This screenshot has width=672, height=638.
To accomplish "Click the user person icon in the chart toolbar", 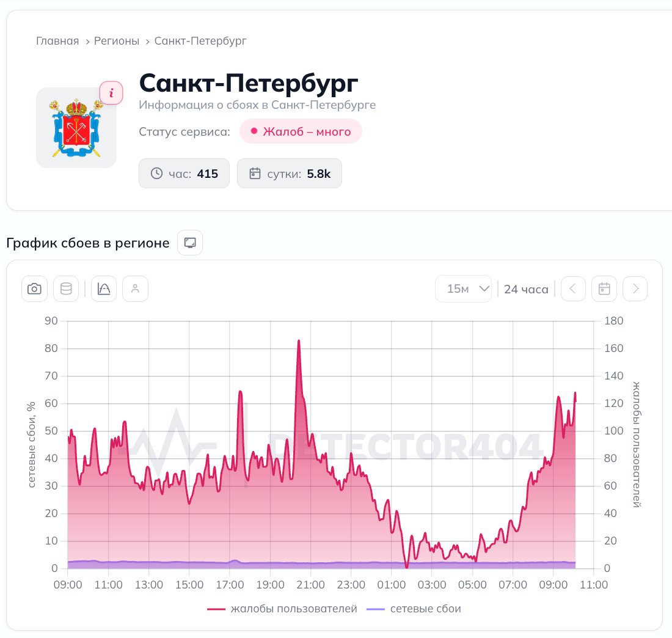I will coord(136,288).
